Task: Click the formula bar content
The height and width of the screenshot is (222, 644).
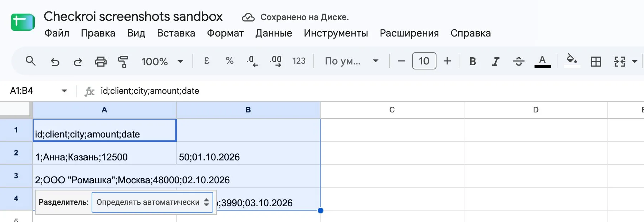Action: [x=150, y=91]
